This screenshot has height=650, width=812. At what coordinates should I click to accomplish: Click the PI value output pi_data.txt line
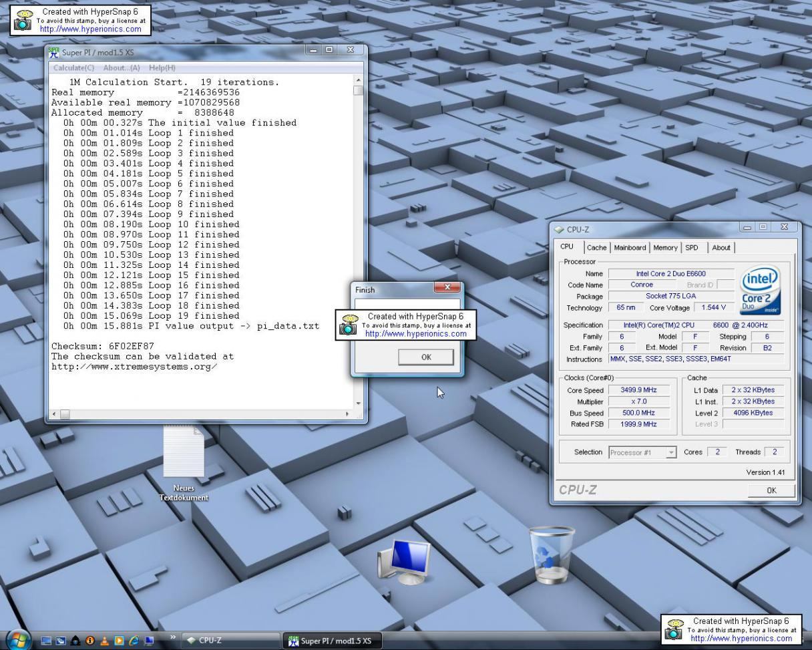[191, 326]
